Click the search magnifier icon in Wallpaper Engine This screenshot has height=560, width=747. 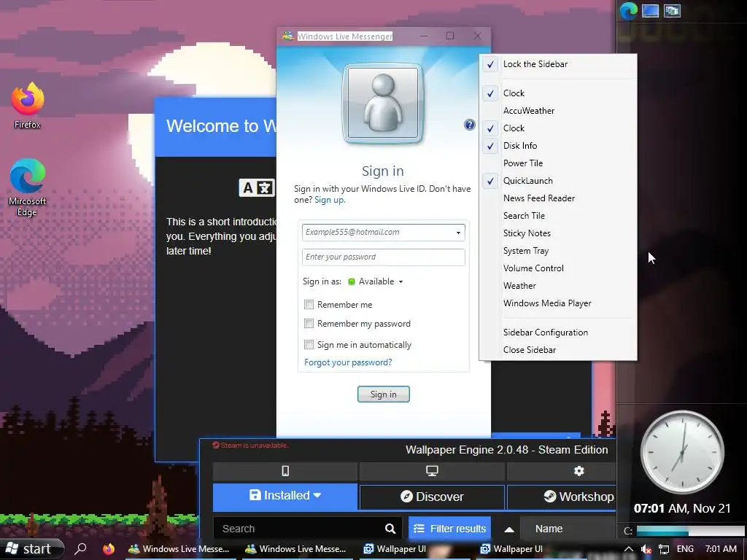coord(390,529)
